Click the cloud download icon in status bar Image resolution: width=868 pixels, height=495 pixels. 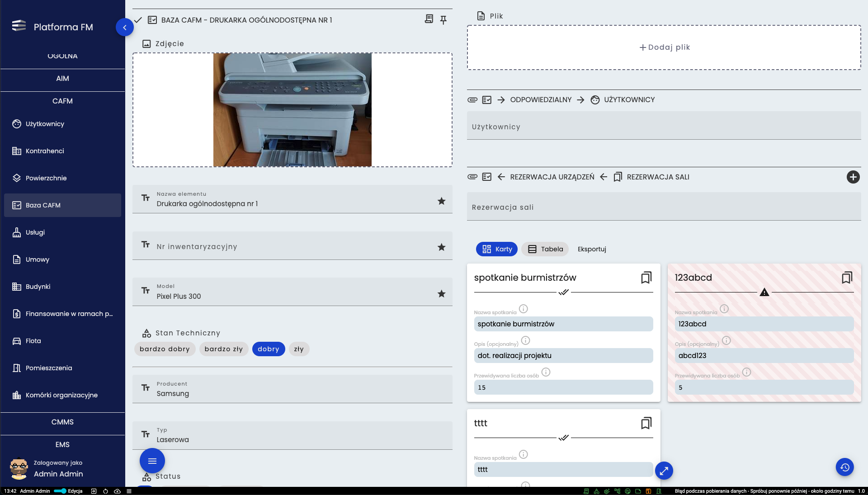coord(117,491)
